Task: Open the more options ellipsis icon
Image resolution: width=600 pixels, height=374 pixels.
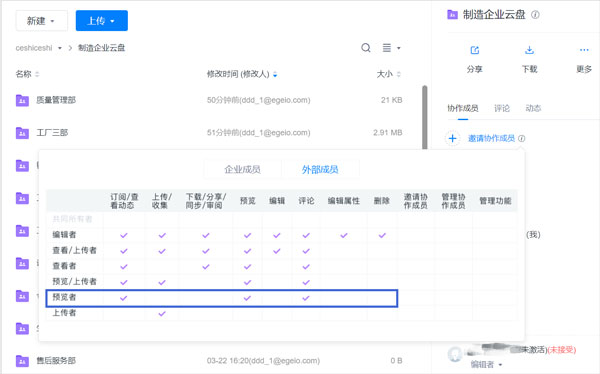Action: click(x=584, y=50)
